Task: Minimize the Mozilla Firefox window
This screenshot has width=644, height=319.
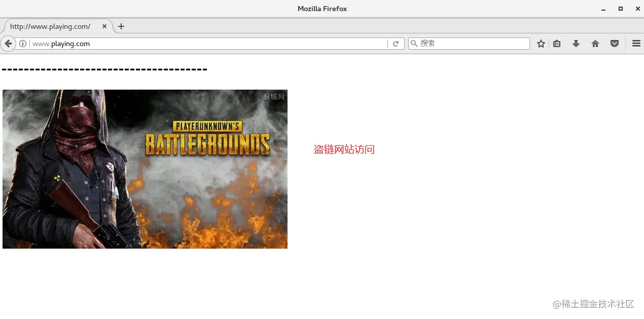Action: [x=603, y=9]
